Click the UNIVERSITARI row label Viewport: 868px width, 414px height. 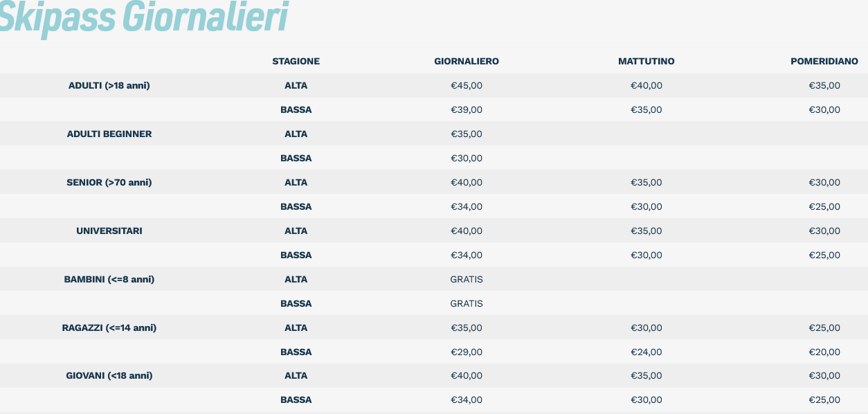pos(109,231)
